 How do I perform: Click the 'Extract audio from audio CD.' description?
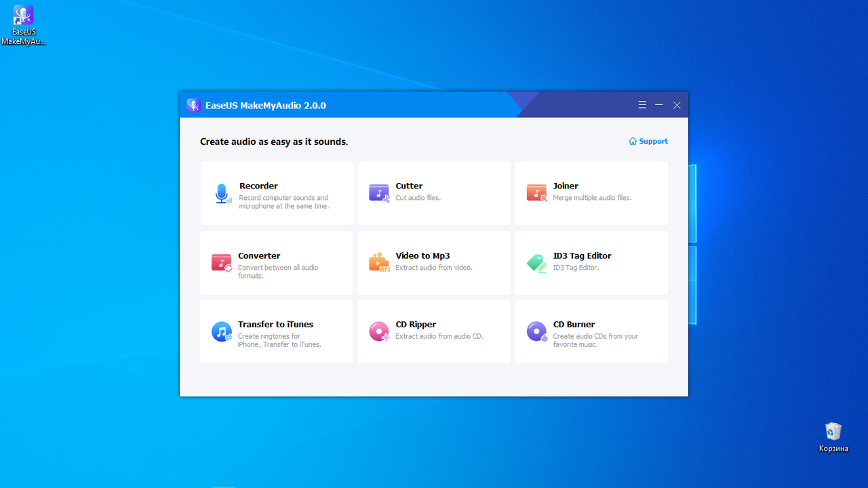[x=439, y=336]
